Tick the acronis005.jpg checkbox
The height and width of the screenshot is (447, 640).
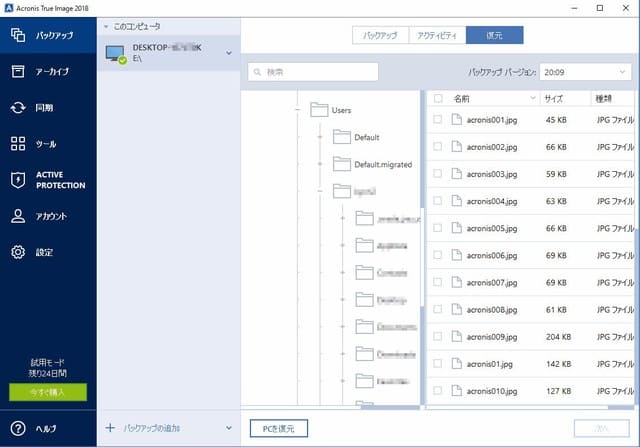tap(437, 228)
